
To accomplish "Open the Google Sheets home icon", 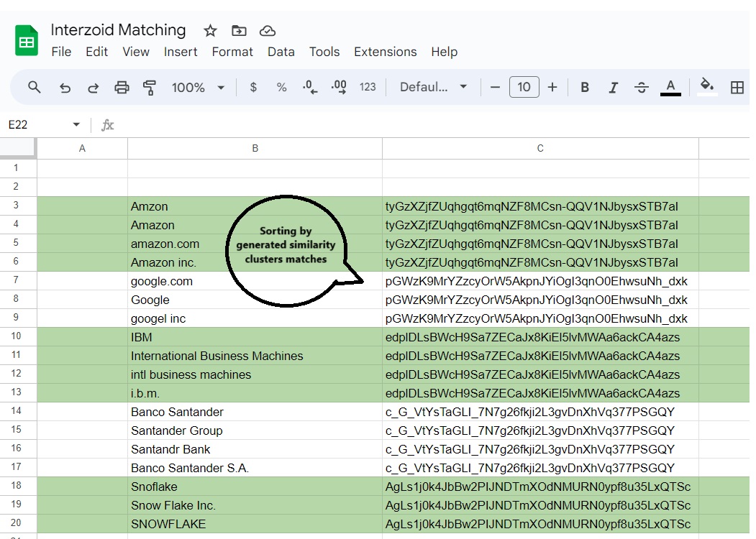I will 27,40.
